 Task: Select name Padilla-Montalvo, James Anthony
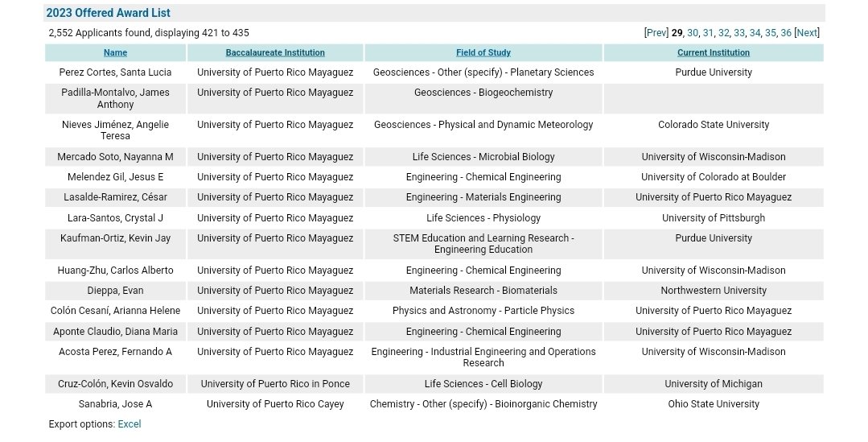coord(115,98)
